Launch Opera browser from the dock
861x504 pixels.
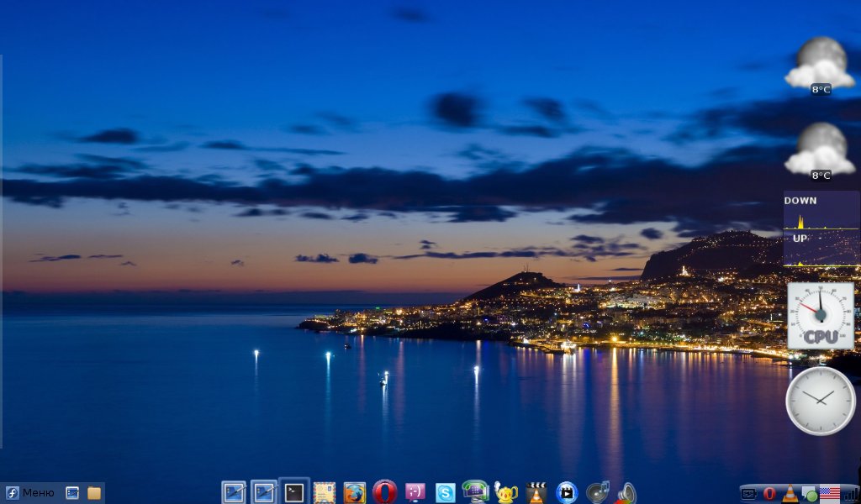click(385, 492)
